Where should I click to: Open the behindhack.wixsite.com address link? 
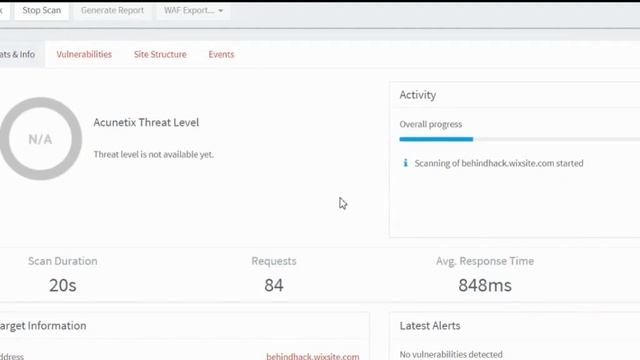(x=313, y=356)
